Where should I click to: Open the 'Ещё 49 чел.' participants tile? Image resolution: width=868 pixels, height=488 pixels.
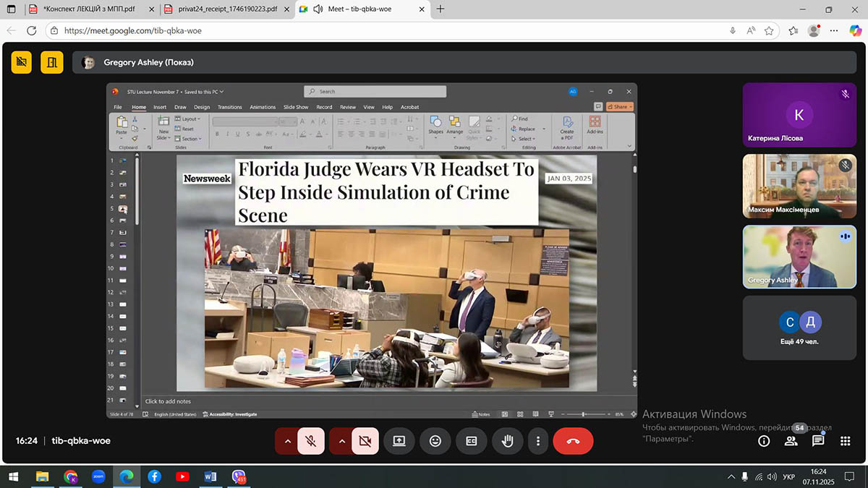[799, 328]
